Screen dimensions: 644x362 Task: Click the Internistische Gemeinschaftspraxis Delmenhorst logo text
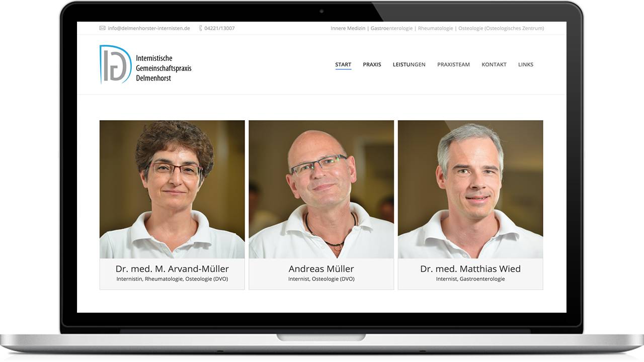coord(164,68)
